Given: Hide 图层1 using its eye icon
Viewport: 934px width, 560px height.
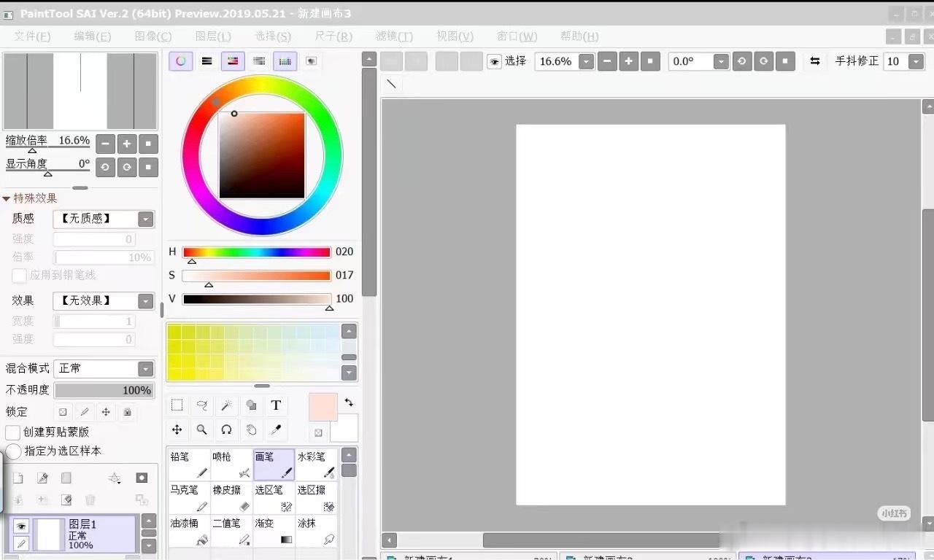Looking at the screenshot, I should point(21,526).
